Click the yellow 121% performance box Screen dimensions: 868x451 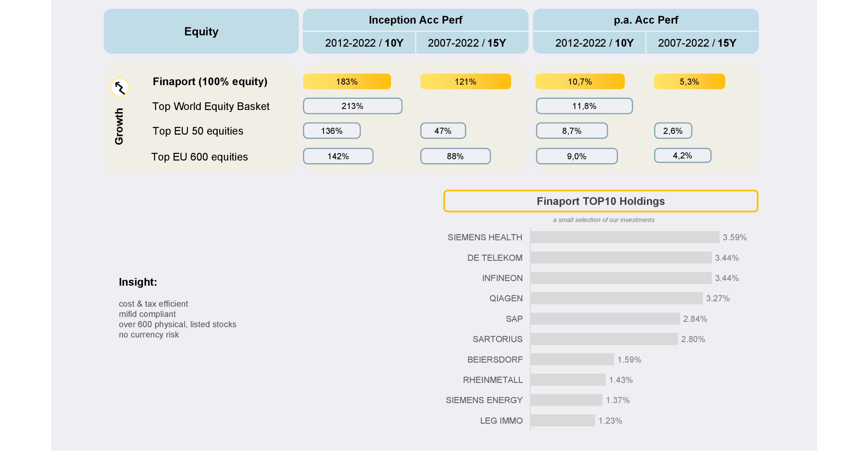(465, 82)
